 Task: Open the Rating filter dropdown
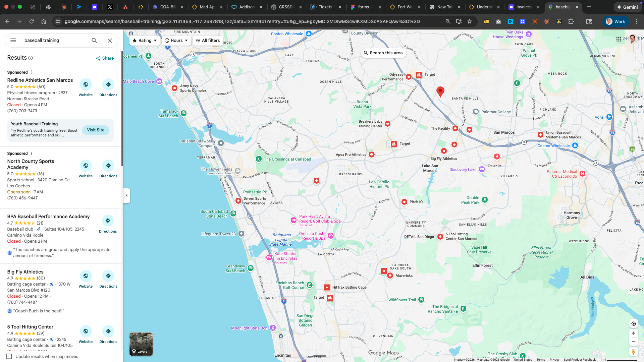point(144,40)
